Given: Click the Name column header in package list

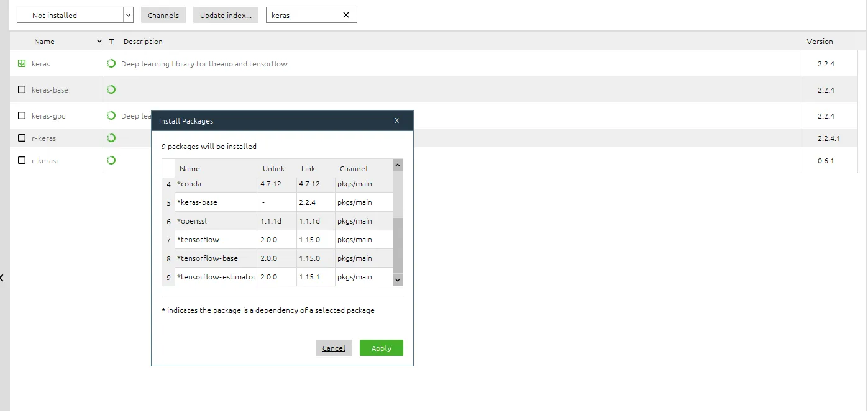Looking at the screenshot, I should 45,42.
